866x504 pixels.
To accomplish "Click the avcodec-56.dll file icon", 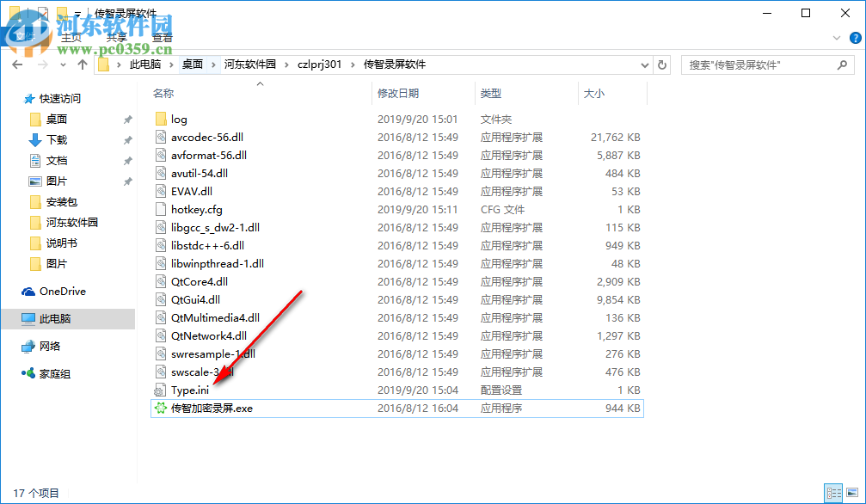I will point(162,137).
